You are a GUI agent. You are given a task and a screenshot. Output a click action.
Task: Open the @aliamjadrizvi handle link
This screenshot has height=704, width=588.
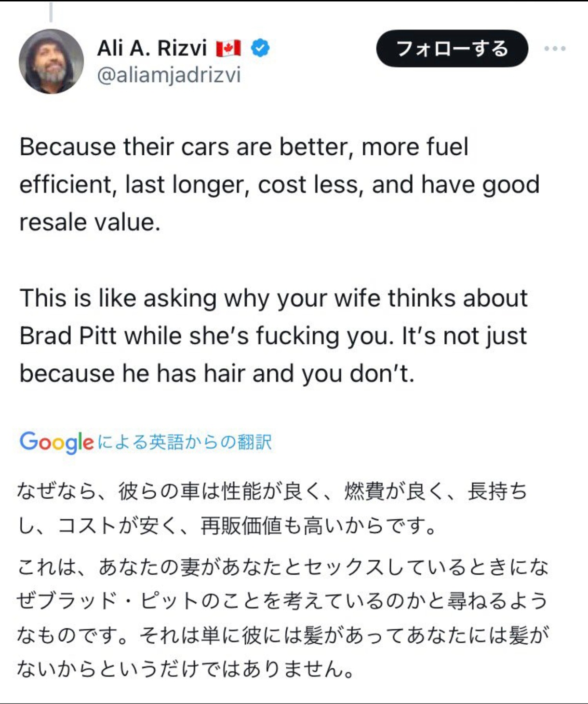click(x=169, y=75)
